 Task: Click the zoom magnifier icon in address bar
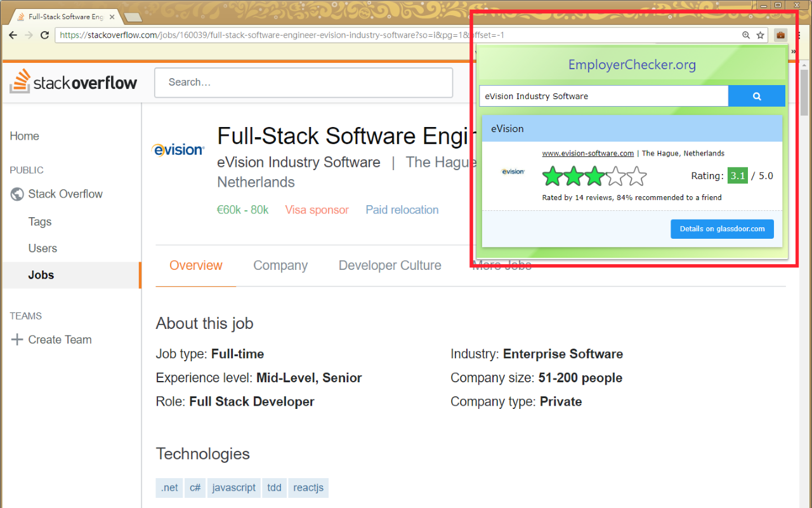tap(746, 35)
